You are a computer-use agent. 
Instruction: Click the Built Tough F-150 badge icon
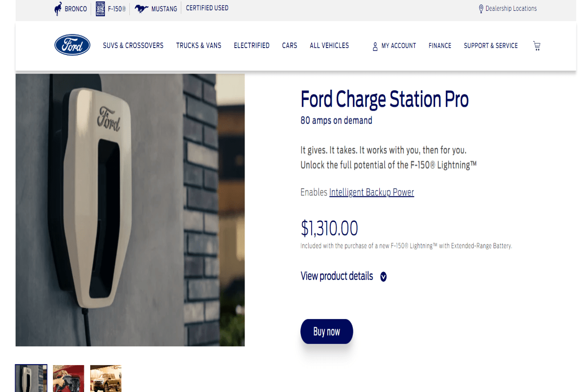point(100,9)
